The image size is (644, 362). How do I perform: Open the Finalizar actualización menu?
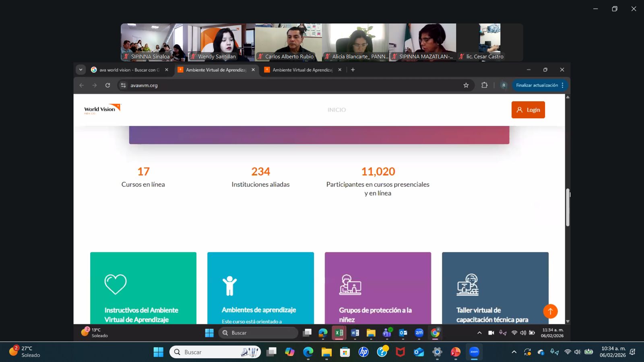coord(540,85)
